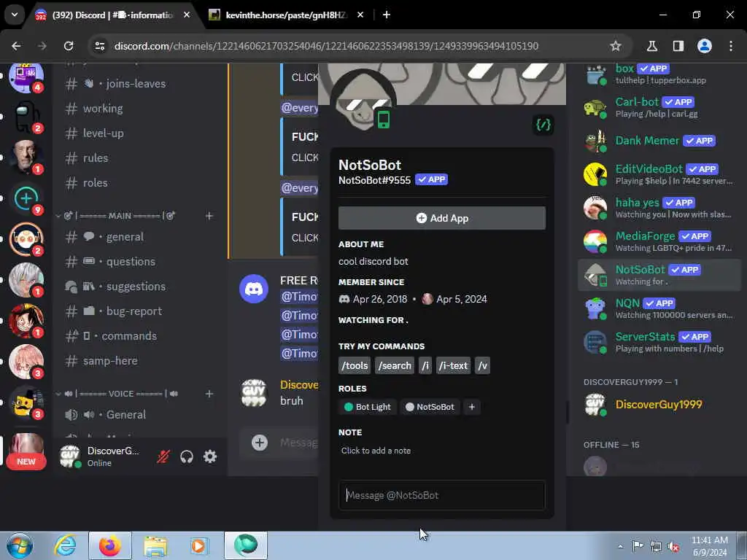747x560 pixels.
Task: Toggle the browser side panel
Action: [x=678, y=46]
